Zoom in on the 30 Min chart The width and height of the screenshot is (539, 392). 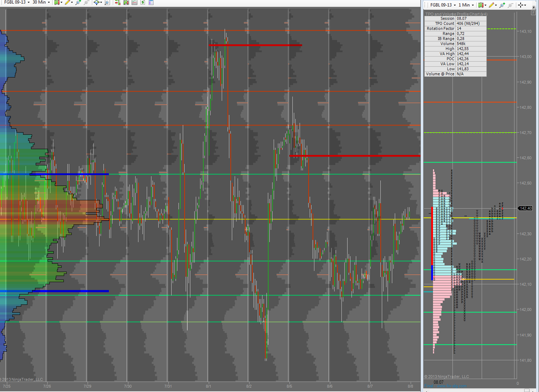click(x=78, y=3)
